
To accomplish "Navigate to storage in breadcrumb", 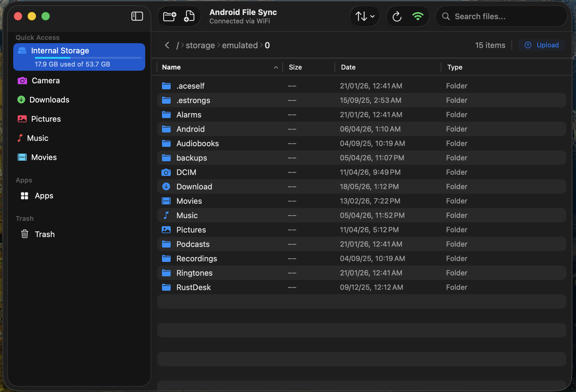I will pyautogui.click(x=200, y=45).
